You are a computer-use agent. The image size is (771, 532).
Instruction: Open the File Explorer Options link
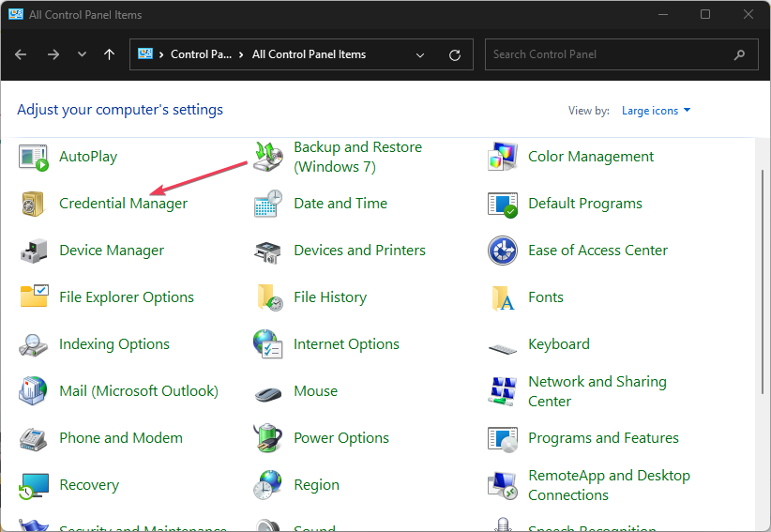click(x=126, y=297)
